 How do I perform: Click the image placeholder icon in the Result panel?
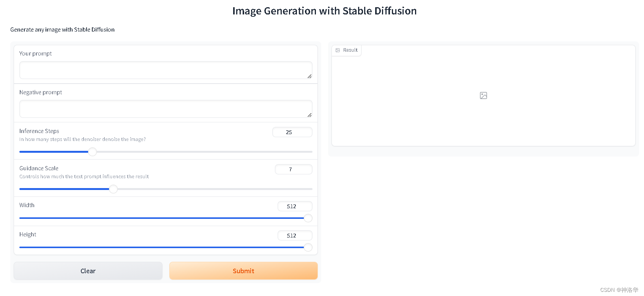pos(483,95)
